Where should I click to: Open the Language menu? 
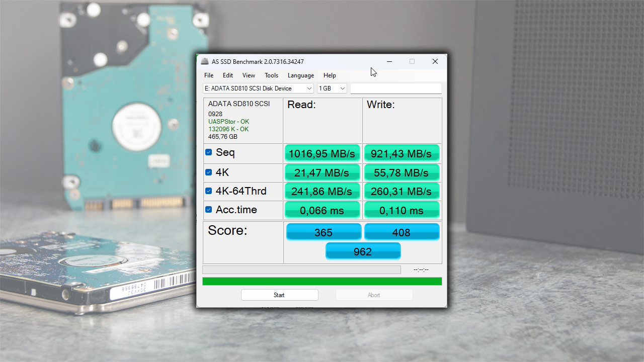301,75
